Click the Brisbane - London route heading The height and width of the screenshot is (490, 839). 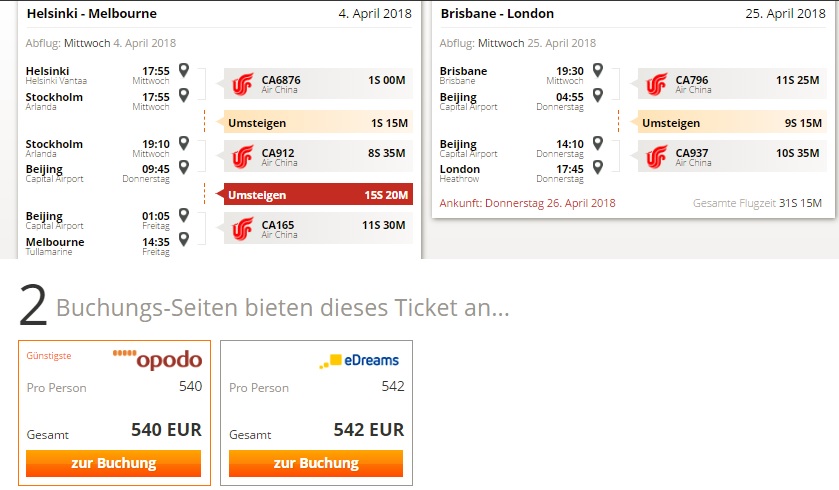click(497, 13)
